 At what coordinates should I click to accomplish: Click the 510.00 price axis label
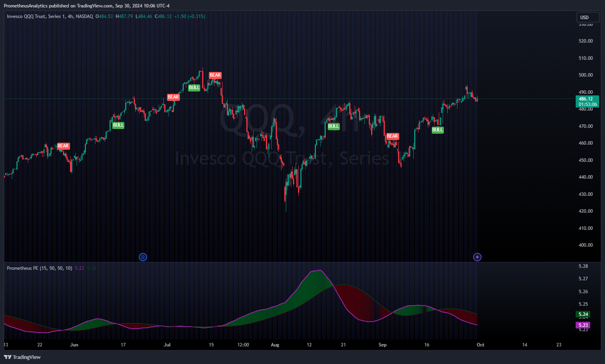[x=585, y=58]
